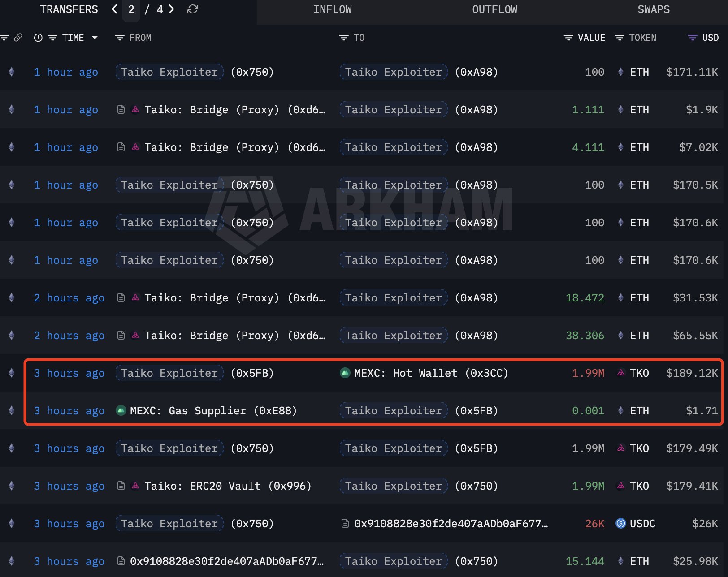Viewport: 728px width, 577px height.
Task: Click document icon before 0x9108 sender in 15.144 row
Action: [x=121, y=561]
